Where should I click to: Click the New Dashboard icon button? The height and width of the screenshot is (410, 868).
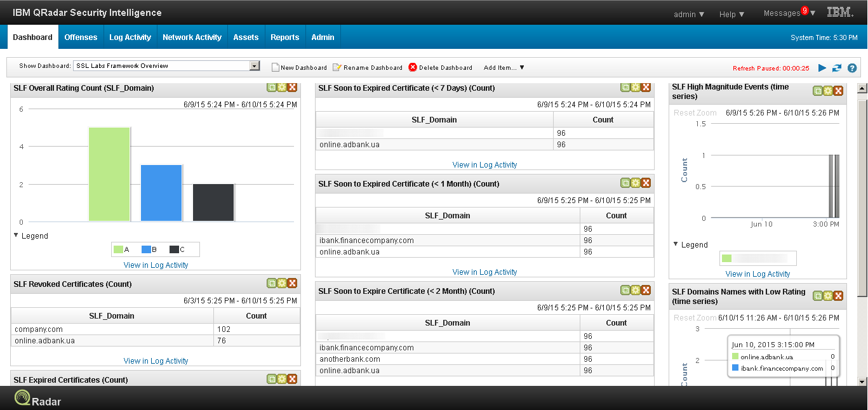276,67
